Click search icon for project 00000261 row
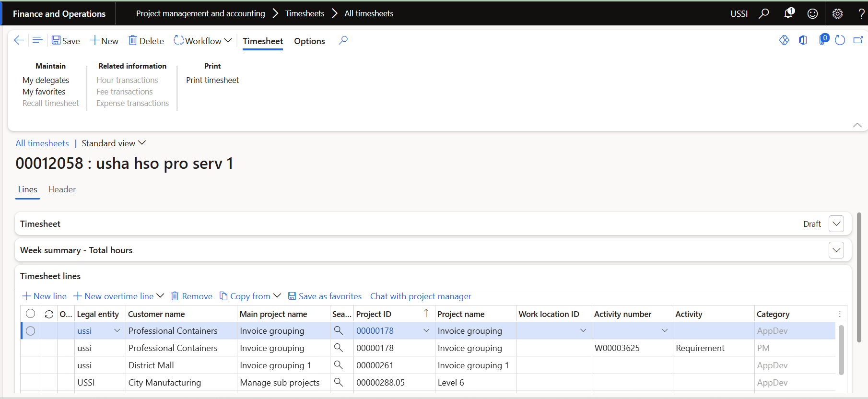 (x=339, y=365)
